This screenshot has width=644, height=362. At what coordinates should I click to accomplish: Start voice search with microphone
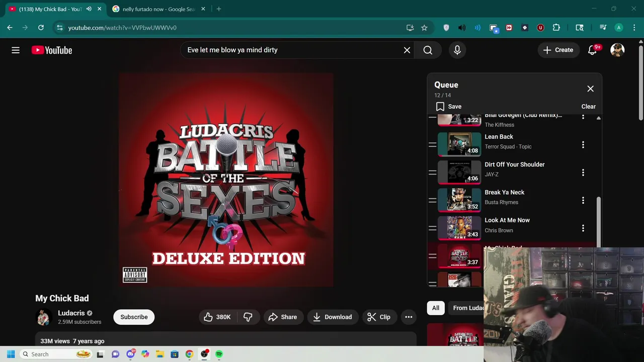457,50
